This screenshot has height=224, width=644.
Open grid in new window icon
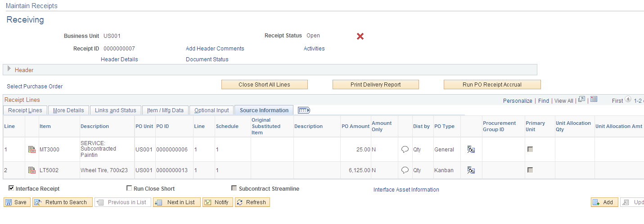[581, 100]
